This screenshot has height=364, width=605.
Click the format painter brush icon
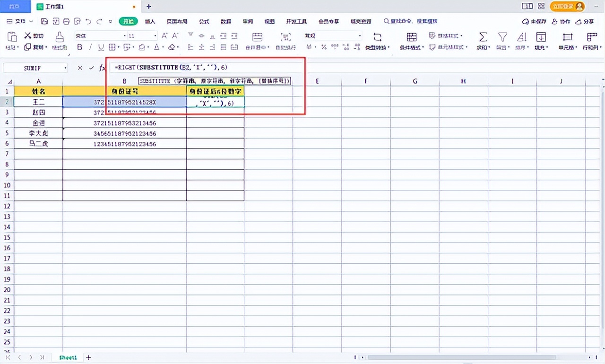[60, 37]
